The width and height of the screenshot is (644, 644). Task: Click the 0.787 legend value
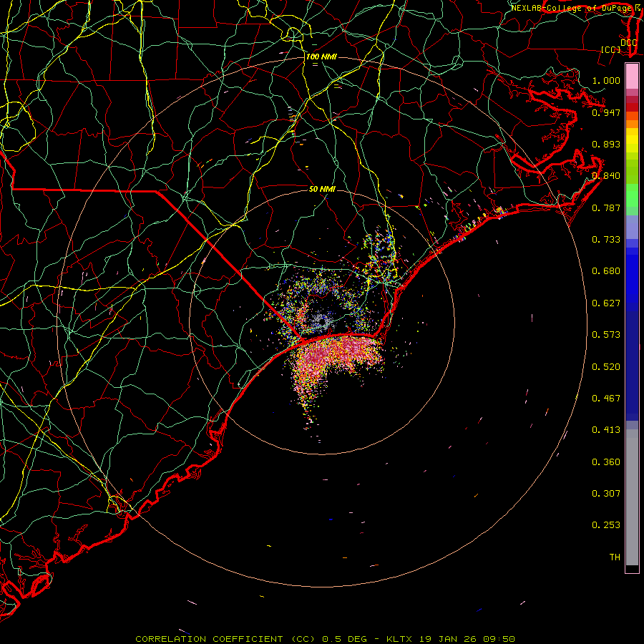pos(606,208)
